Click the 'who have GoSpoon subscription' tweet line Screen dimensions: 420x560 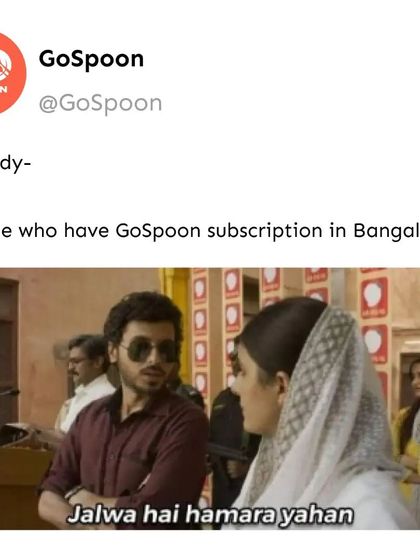(x=210, y=231)
